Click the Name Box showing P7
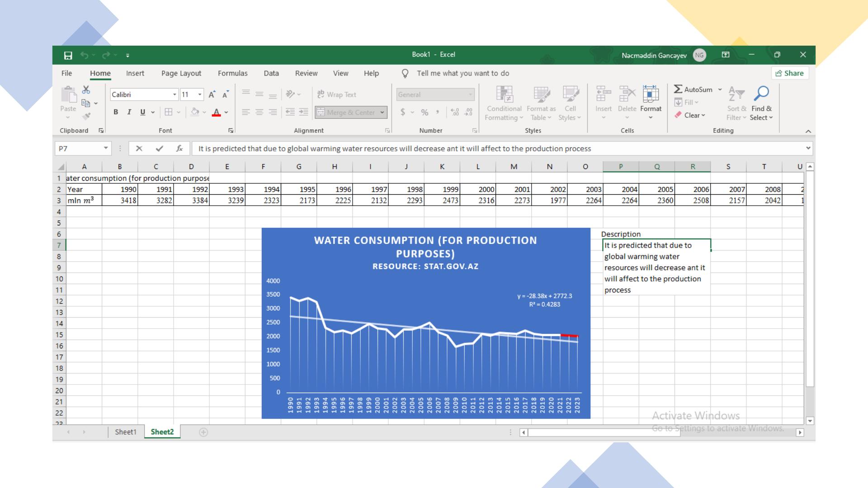This screenshot has height=488, width=868. (83, 149)
